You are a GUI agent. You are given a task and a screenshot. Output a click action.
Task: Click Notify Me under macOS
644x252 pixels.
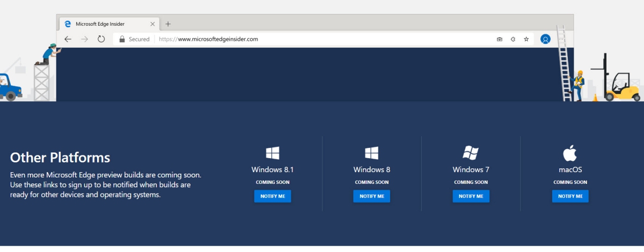(x=570, y=196)
